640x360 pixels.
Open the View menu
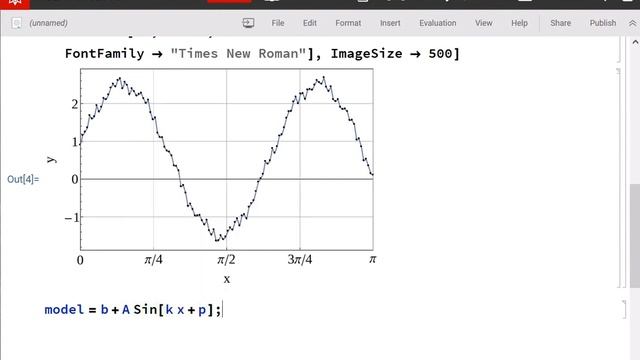pos(484,23)
